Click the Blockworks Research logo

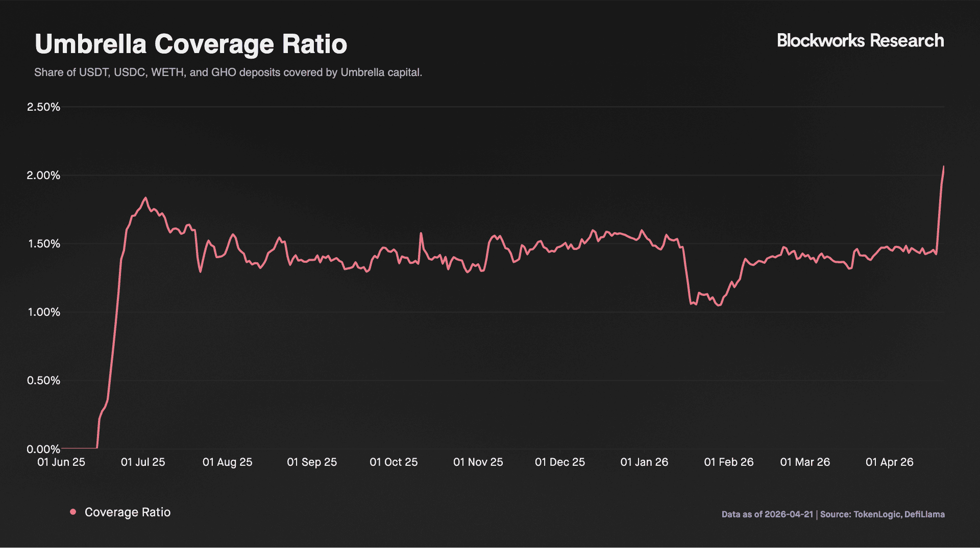(860, 41)
